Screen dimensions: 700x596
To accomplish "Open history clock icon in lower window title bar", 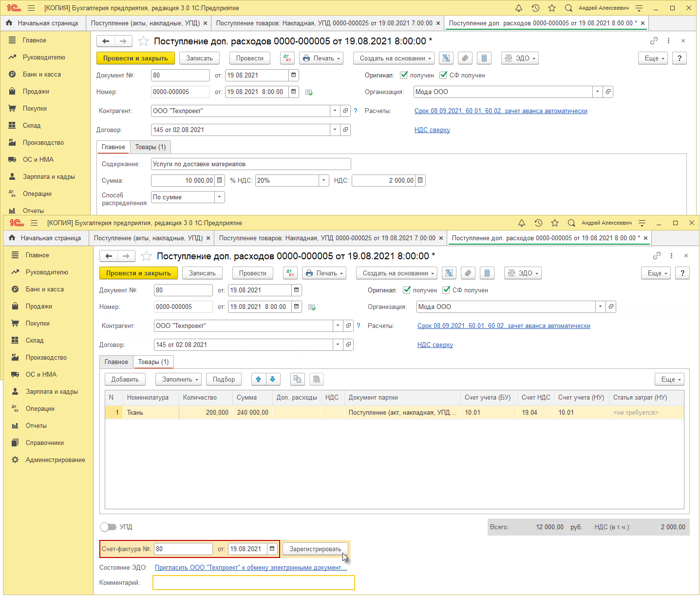I will (538, 223).
